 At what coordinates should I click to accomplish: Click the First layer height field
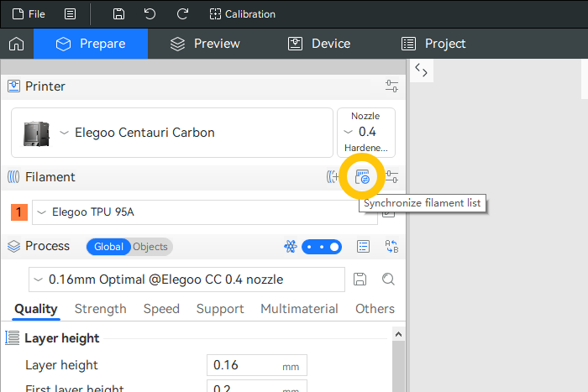click(257, 386)
